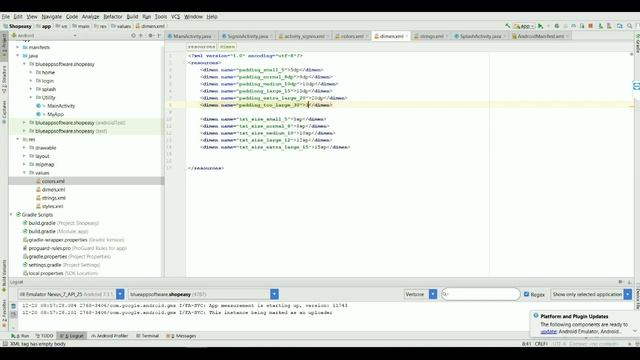Screen dimensions: 640x360
Task: Open the Messages tool window
Action: pyautogui.click(x=181, y=336)
